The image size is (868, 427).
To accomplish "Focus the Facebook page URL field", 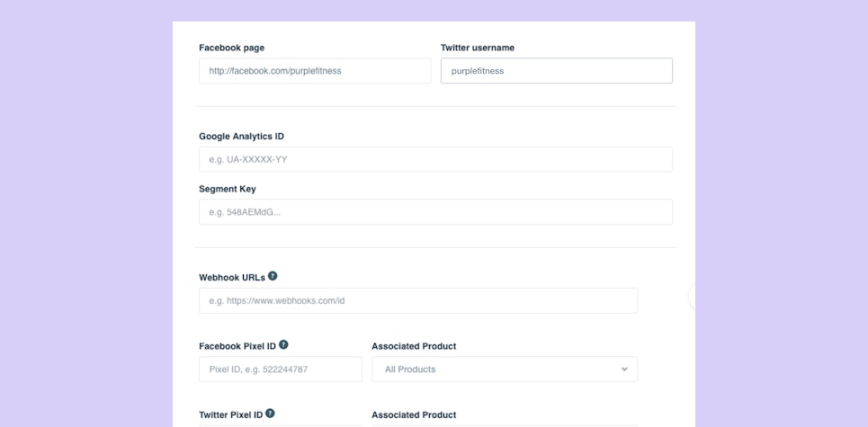I will [x=314, y=71].
